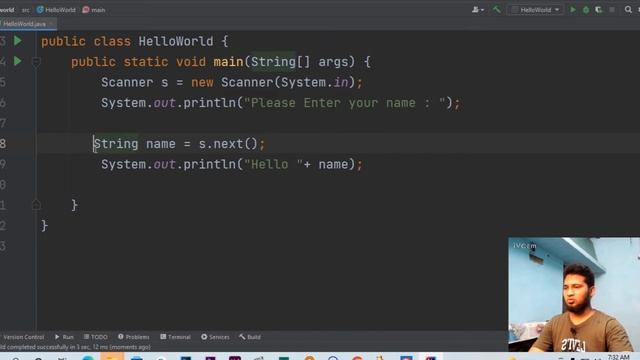Start debugging with the bug icon
This screenshot has height=360, width=640.
coord(586,9)
